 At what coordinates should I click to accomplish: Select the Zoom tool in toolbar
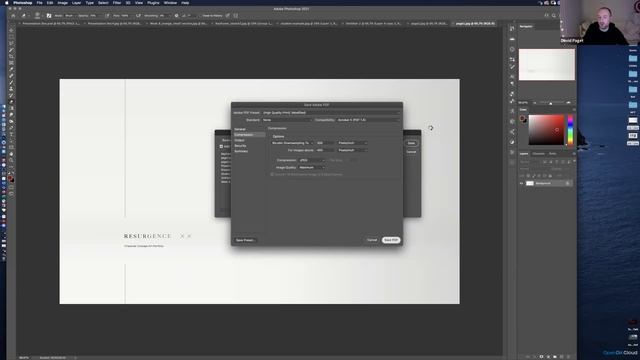tap(11, 160)
